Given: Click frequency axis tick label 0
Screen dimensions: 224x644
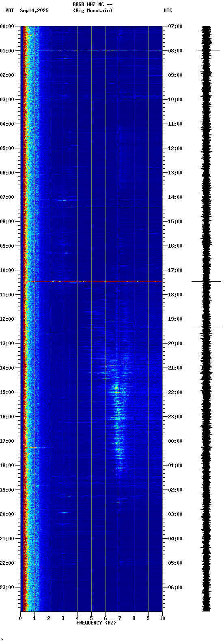Looking at the screenshot, I should coord(20,618).
